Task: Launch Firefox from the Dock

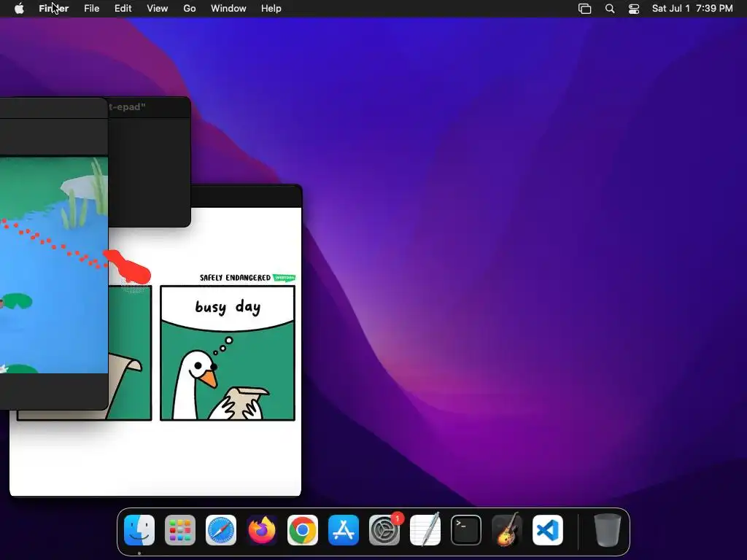Action: 262,530
